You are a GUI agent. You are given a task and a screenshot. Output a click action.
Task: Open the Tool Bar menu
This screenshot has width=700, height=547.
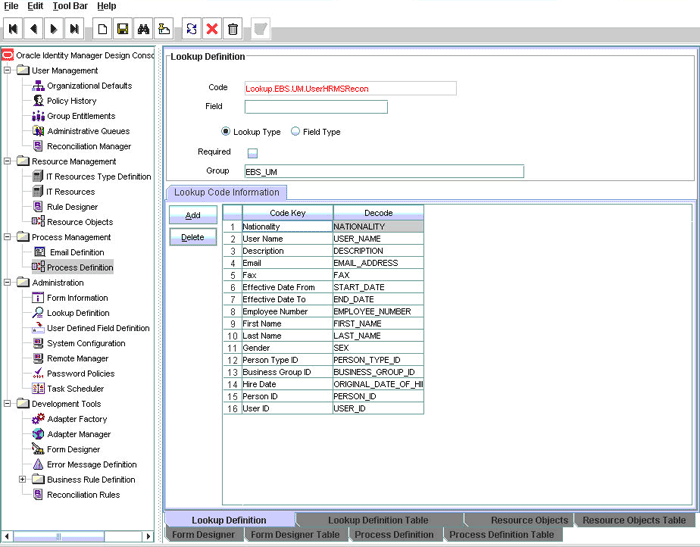click(x=70, y=6)
